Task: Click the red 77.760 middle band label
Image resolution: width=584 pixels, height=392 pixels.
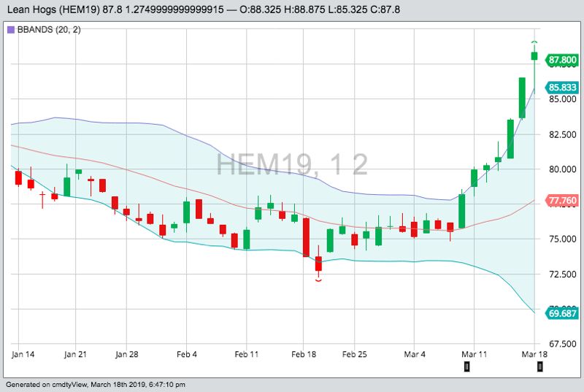Action: 563,200
